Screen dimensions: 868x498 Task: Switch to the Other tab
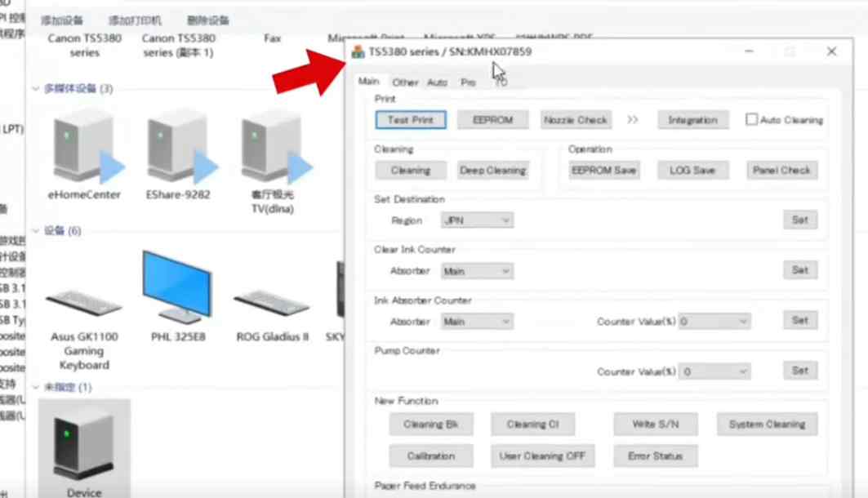(x=405, y=82)
